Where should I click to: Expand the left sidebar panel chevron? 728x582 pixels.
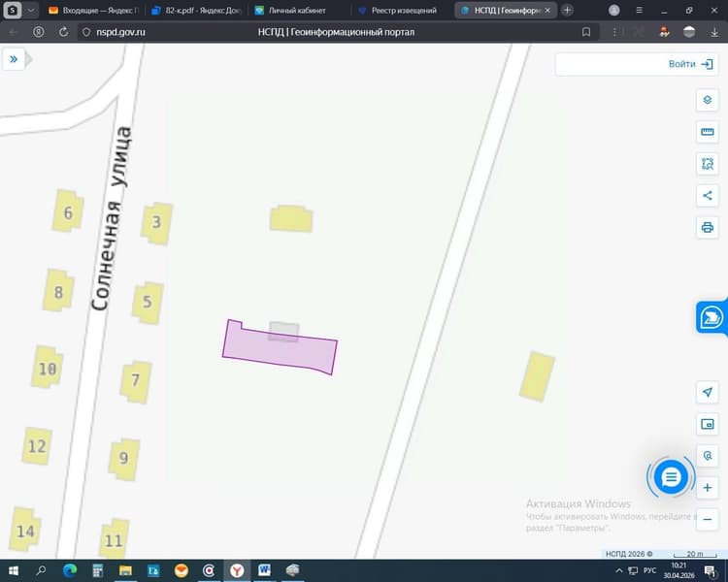coord(14,59)
